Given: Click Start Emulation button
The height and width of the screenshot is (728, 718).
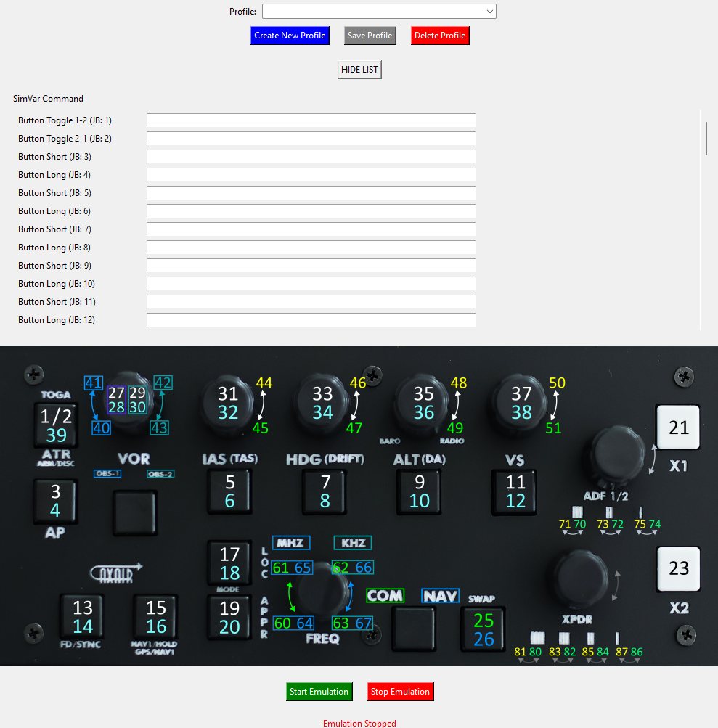Looking at the screenshot, I should coord(319,692).
